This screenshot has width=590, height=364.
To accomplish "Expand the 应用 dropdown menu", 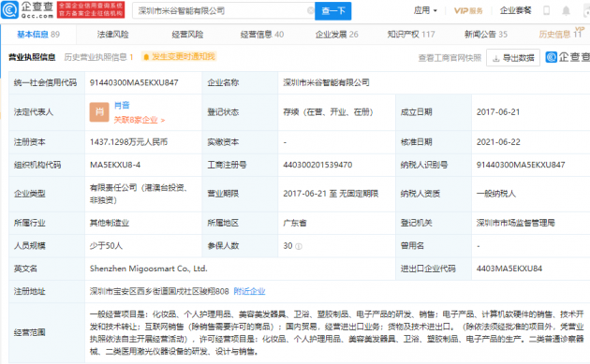I will pyautogui.click(x=425, y=10).
